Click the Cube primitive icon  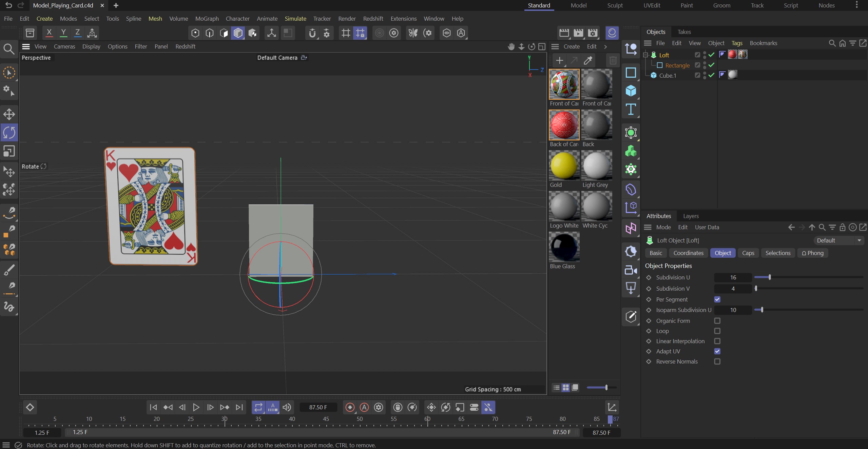point(631,91)
